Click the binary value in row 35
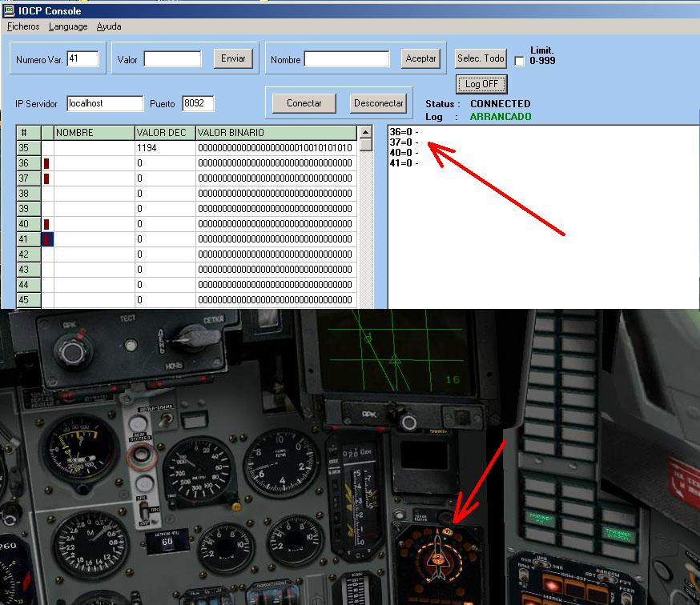 click(x=275, y=148)
